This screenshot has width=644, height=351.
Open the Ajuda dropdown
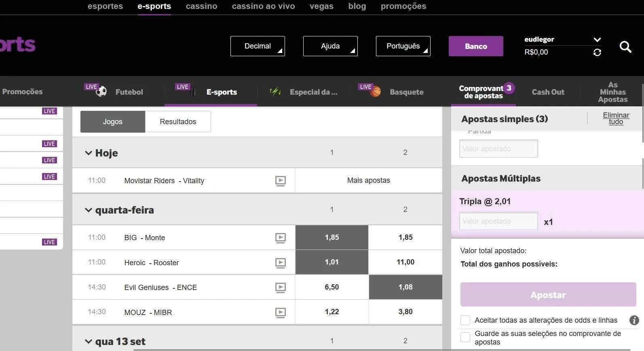click(x=330, y=46)
